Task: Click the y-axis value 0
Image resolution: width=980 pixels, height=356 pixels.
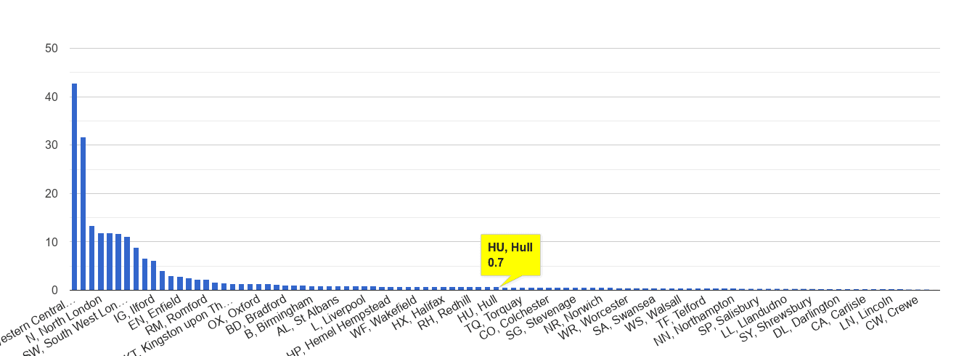Action: pos(54,290)
